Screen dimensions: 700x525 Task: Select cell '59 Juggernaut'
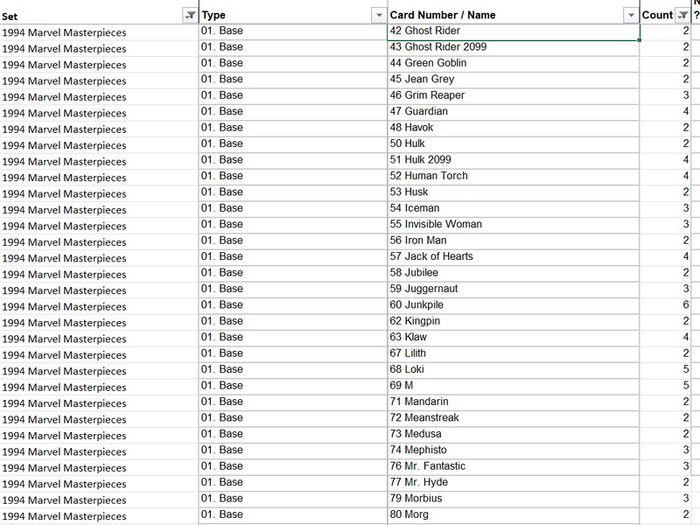pyautogui.click(x=513, y=289)
